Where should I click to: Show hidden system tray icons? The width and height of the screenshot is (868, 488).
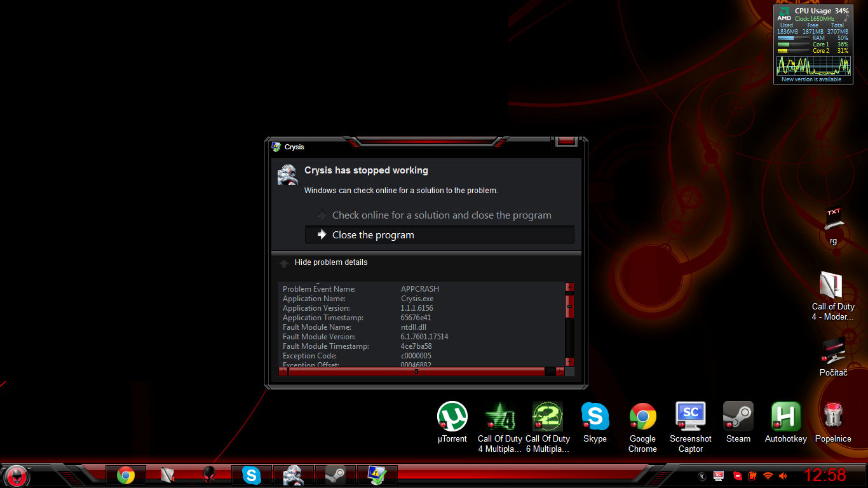point(702,476)
